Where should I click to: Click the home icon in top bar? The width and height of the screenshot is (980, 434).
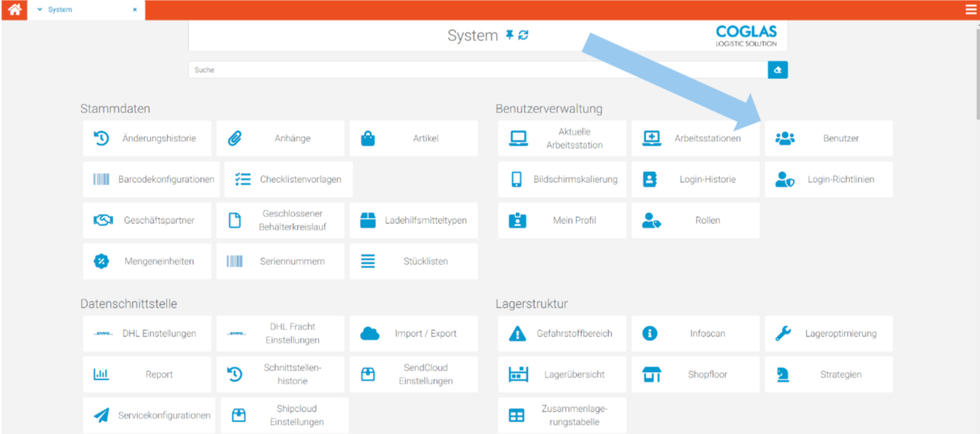point(14,10)
